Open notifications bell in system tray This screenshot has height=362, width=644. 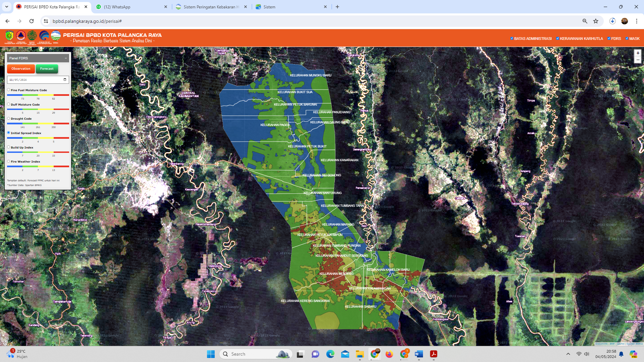621,354
